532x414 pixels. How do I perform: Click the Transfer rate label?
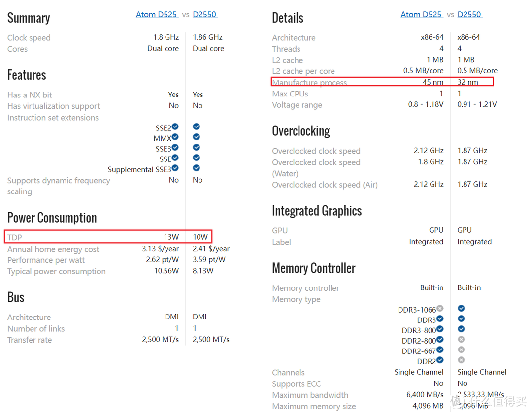[x=30, y=340]
